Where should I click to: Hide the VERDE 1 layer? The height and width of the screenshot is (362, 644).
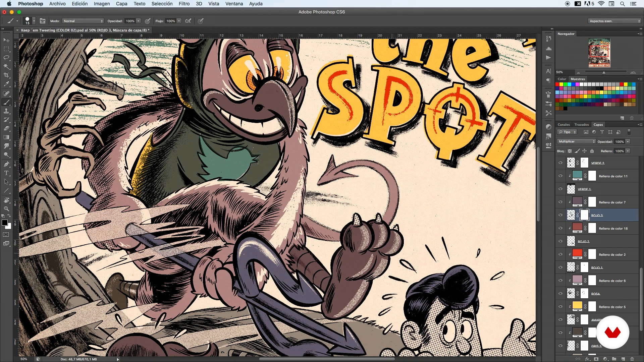560,189
